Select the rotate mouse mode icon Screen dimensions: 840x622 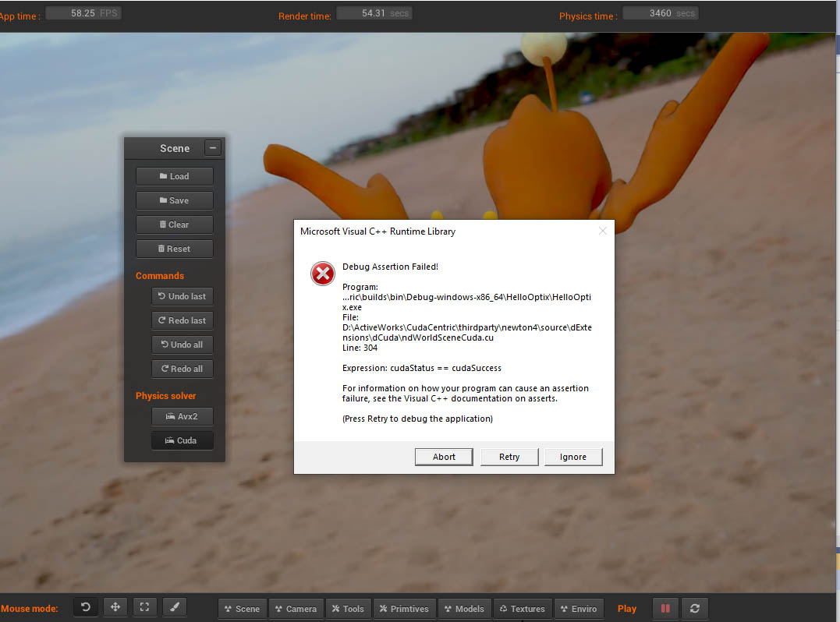tap(86, 607)
